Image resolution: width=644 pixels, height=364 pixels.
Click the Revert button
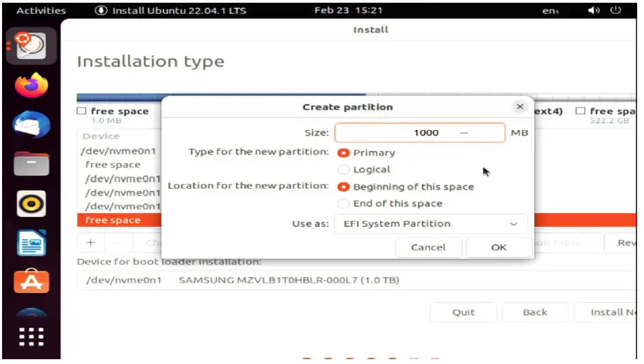621,243
